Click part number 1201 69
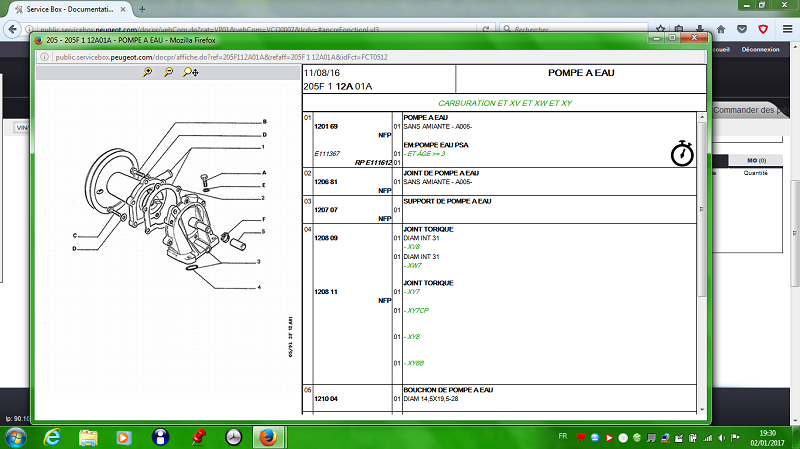Viewport: 800px width, 449px height. 326,127
